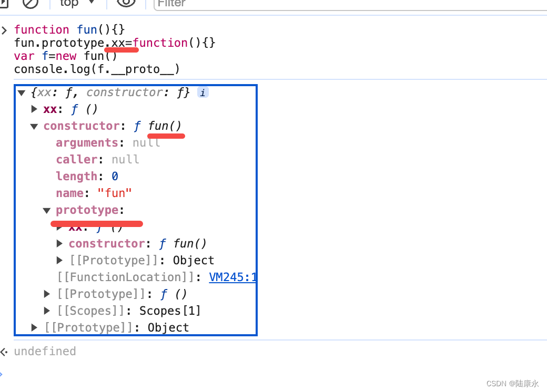Open the VM245:1 function location link
Viewport: 547px width, 392px height.
click(x=232, y=277)
